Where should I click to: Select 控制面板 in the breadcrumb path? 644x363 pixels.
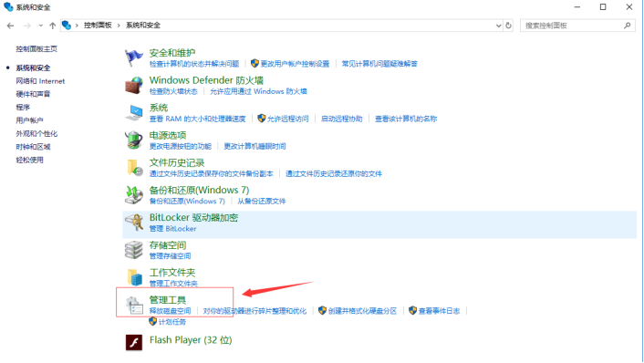[x=98, y=26]
